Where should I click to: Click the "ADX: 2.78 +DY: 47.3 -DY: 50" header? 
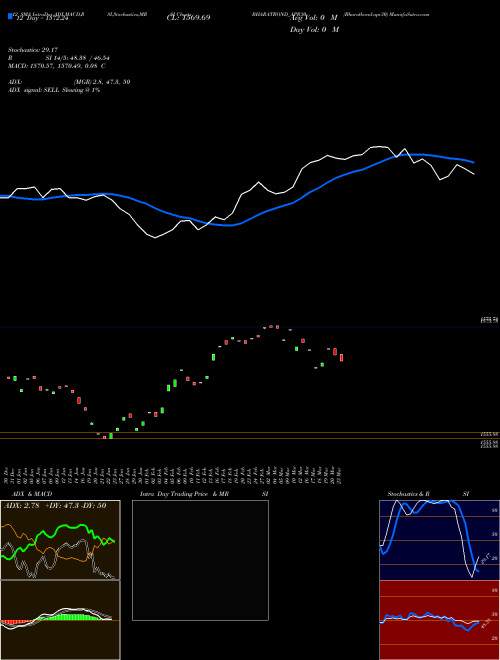pyautogui.click(x=55, y=506)
